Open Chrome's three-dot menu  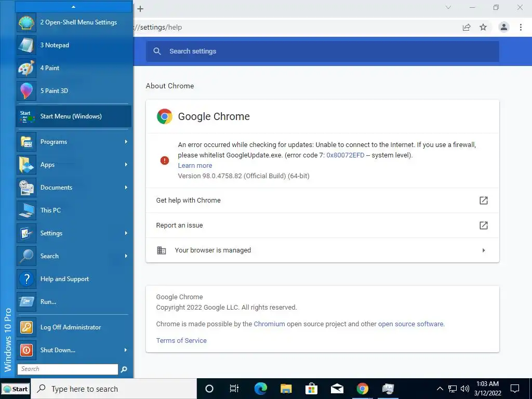pyautogui.click(x=521, y=27)
